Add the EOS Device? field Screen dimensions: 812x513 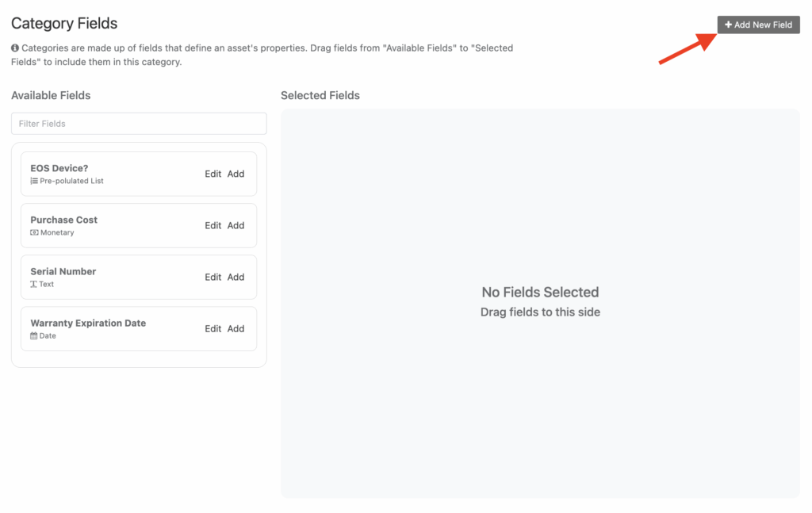tap(236, 174)
